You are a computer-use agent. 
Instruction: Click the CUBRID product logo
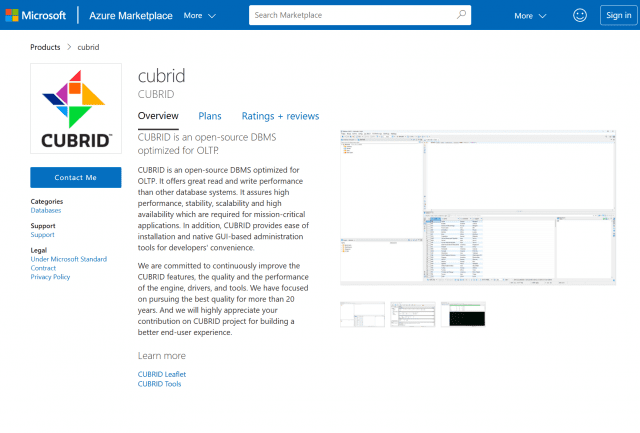point(76,110)
